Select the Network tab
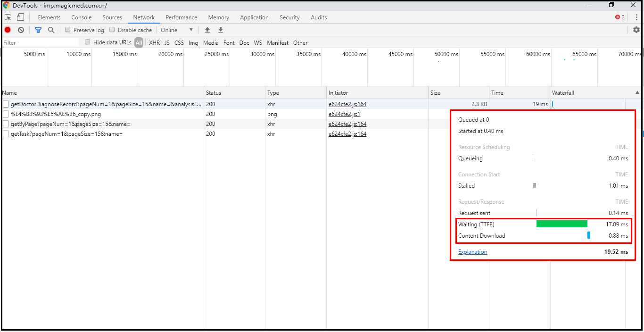The image size is (644, 332). pos(144,17)
